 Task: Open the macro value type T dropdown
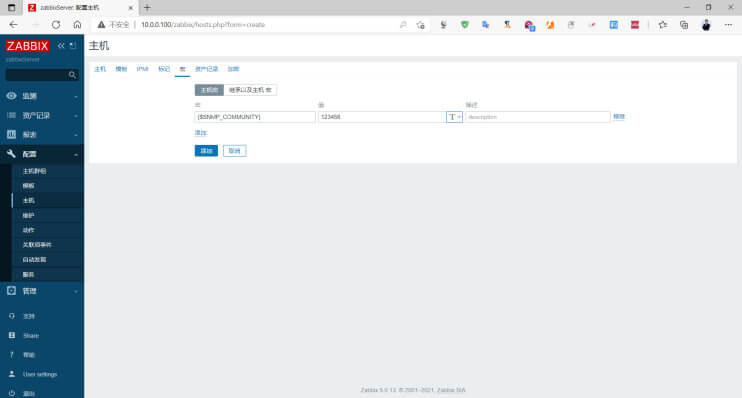point(454,117)
